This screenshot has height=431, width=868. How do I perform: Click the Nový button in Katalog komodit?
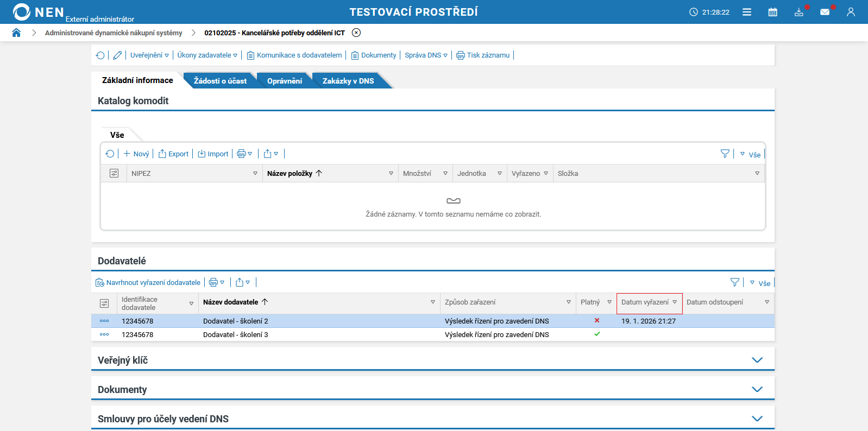tap(136, 154)
